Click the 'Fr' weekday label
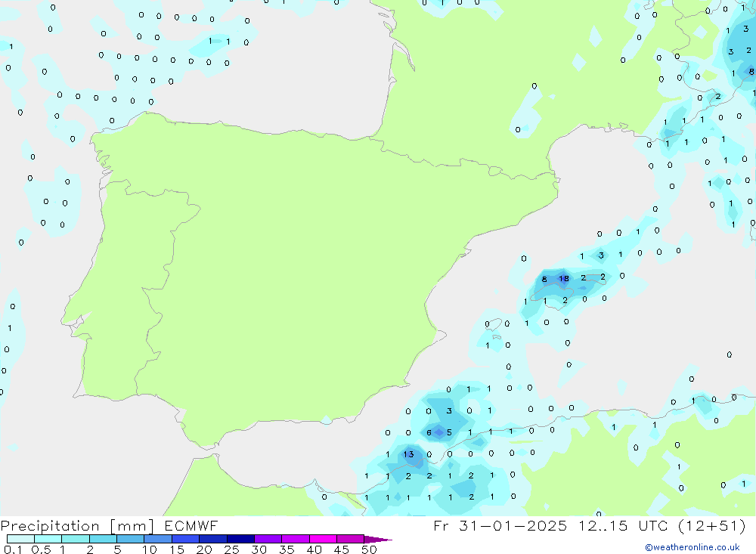The width and height of the screenshot is (756, 554). [441, 526]
